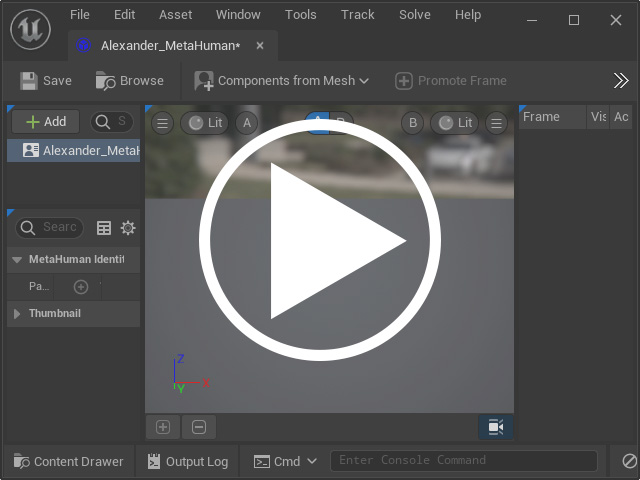Toggle view A button in viewport
The image size is (640, 480).
[x=247, y=123]
